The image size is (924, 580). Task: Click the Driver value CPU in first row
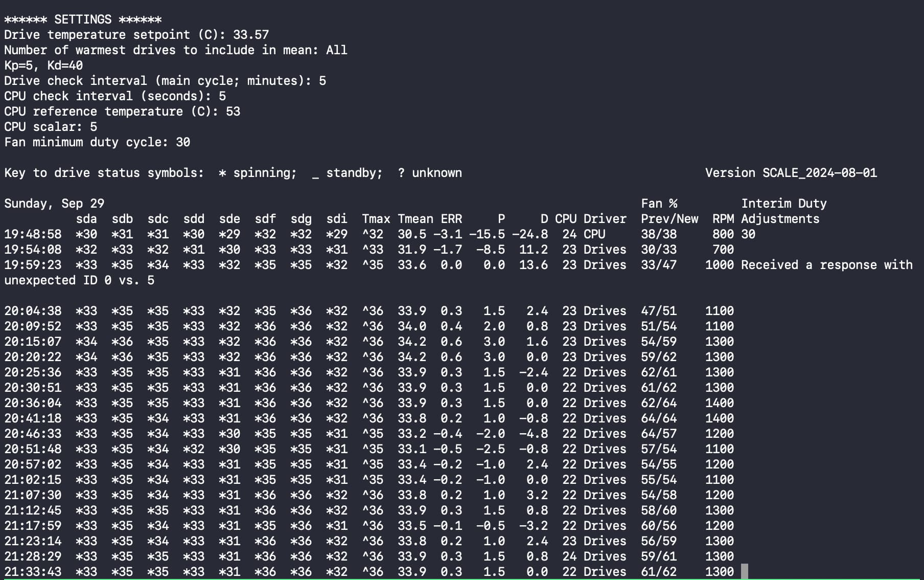pyautogui.click(x=594, y=234)
